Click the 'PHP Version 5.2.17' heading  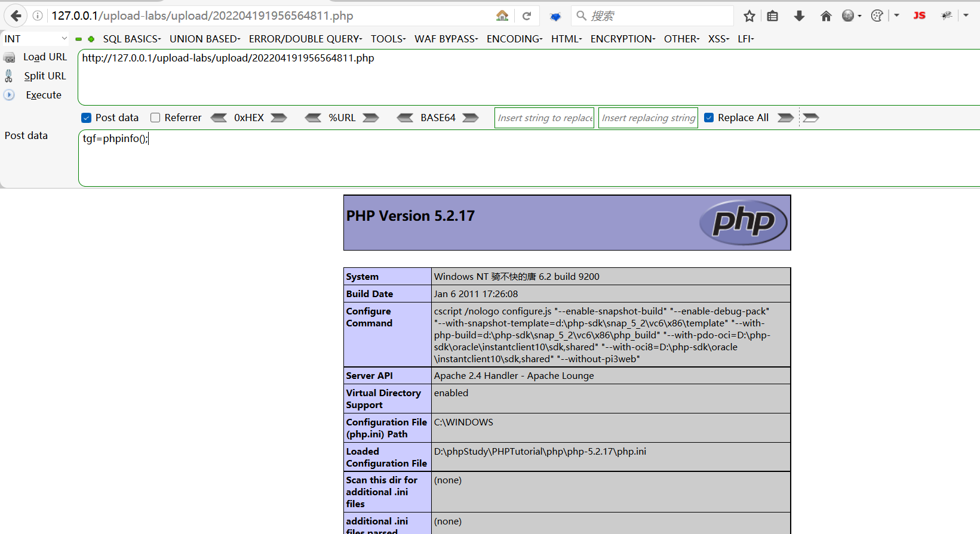pos(410,216)
